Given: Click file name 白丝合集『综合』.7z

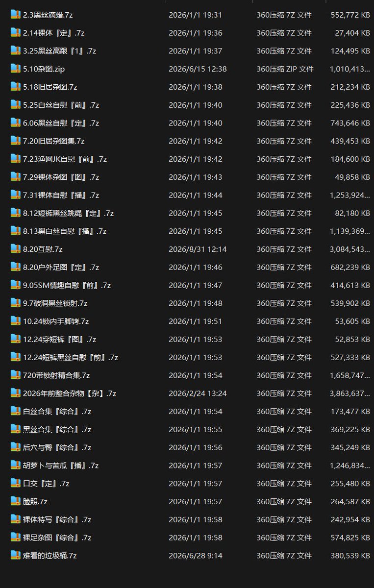Looking at the screenshot, I should coord(57,412).
